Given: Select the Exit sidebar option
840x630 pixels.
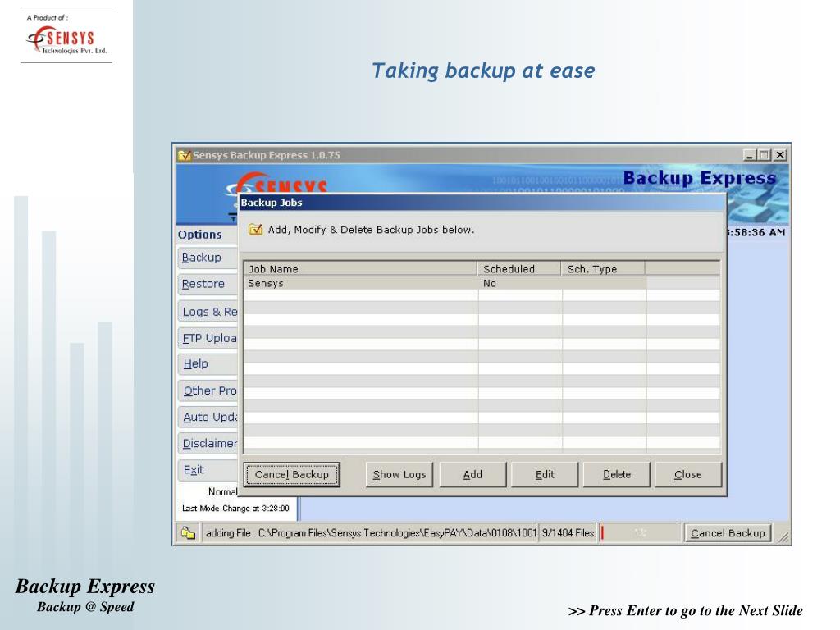Looking at the screenshot, I should pos(208,470).
